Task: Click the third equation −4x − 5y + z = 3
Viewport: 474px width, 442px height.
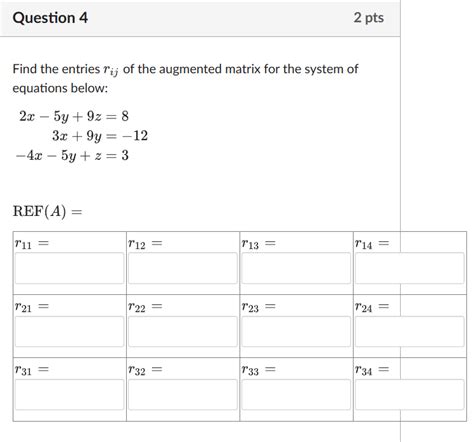Action: pyautogui.click(x=72, y=156)
